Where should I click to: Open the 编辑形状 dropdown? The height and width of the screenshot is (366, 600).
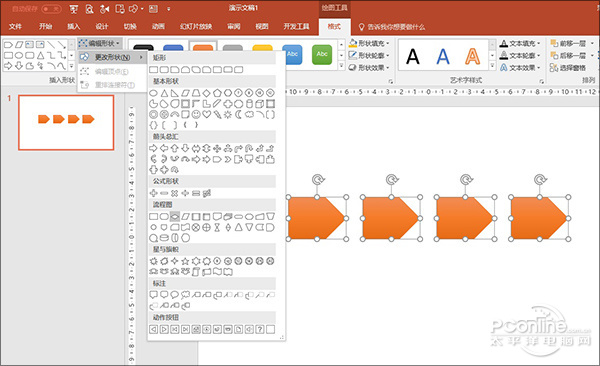coord(99,43)
